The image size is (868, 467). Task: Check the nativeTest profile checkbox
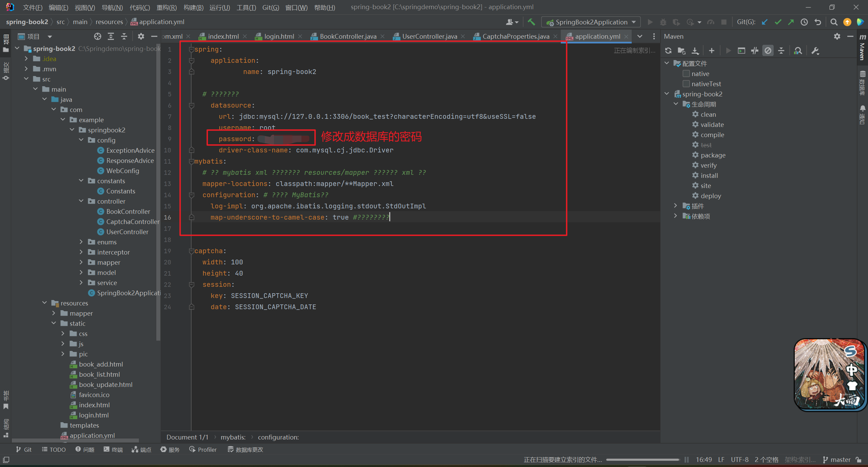pyautogui.click(x=686, y=84)
